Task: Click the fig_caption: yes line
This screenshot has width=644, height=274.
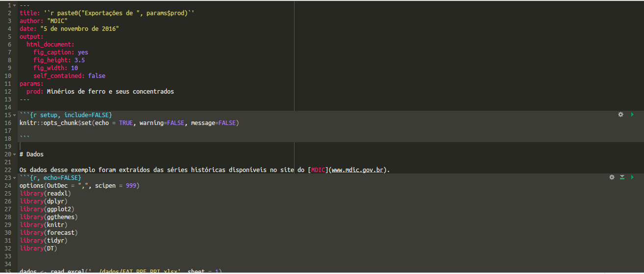Action: click(61, 52)
